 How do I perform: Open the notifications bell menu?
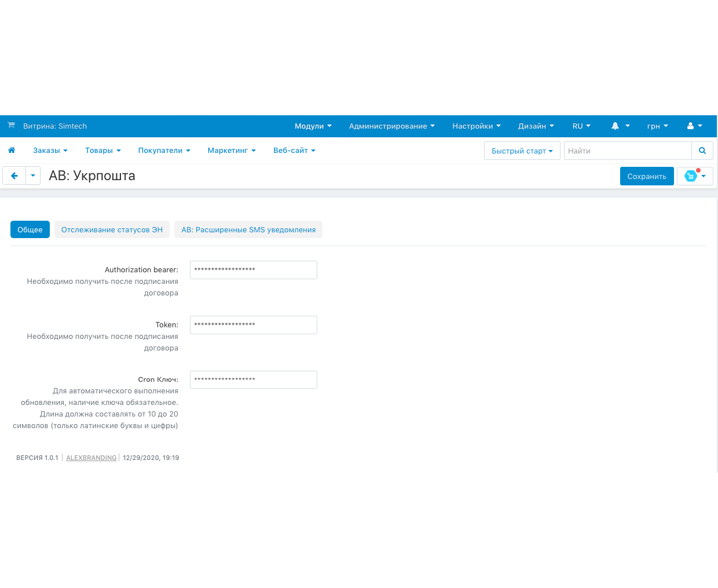620,126
